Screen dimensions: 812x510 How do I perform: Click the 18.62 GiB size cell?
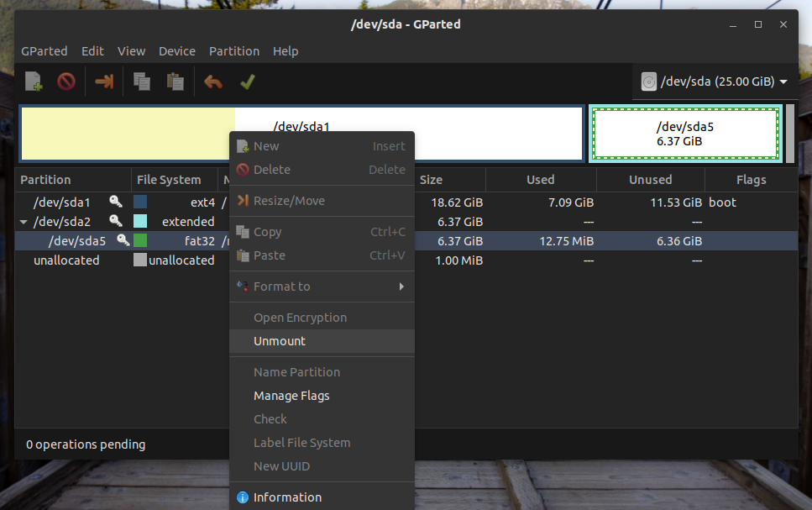(457, 202)
